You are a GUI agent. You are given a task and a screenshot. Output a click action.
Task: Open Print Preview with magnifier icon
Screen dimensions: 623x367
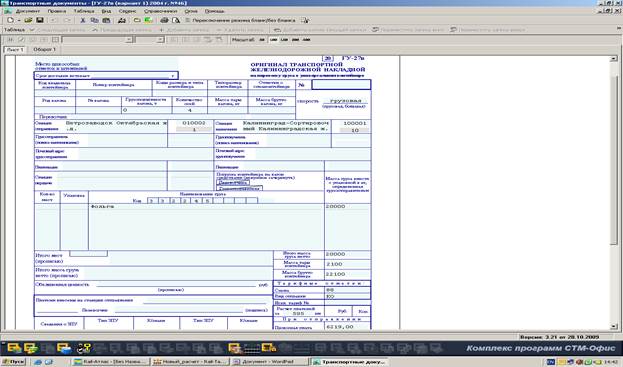click(175, 20)
